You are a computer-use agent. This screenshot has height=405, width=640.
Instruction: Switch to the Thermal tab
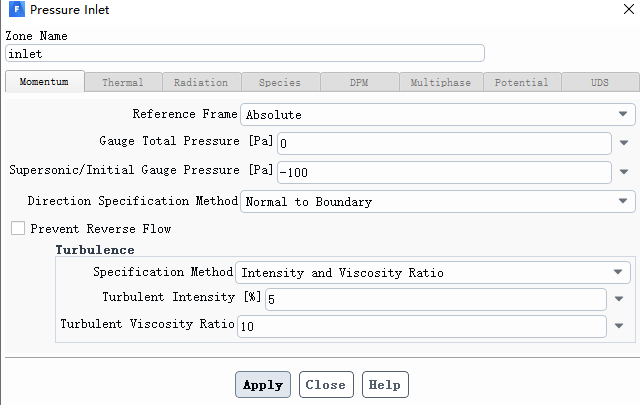pyautogui.click(x=123, y=82)
